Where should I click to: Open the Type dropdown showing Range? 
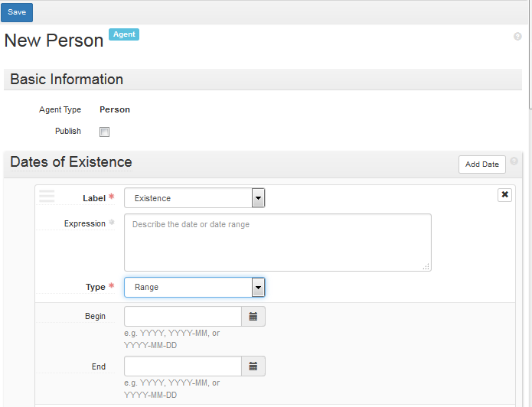194,288
